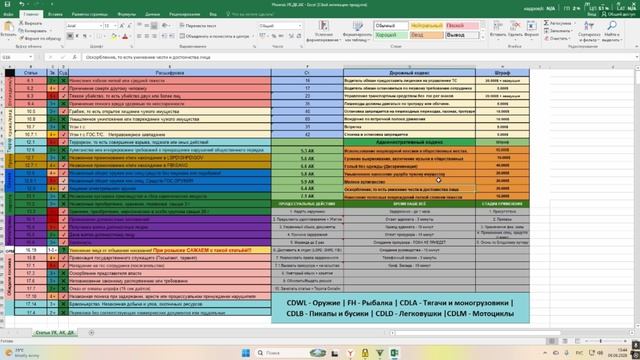Expand the cell styles gallery
The image size is (640, 360).
(x=483, y=38)
